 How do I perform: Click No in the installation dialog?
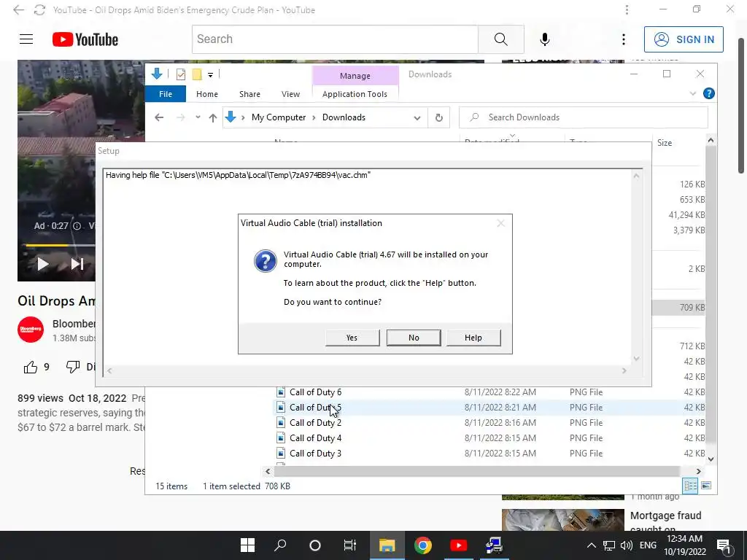[414, 338]
